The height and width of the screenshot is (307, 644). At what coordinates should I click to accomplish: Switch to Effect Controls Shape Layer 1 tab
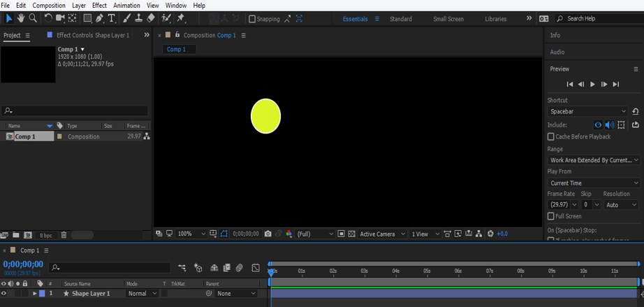click(x=92, y=35)
